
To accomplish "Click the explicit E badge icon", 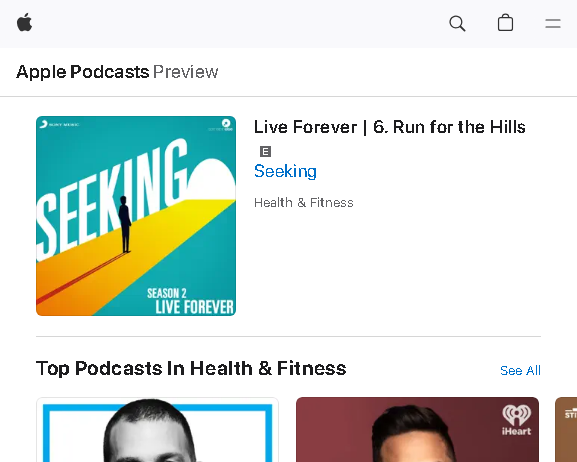I will 265,151.
